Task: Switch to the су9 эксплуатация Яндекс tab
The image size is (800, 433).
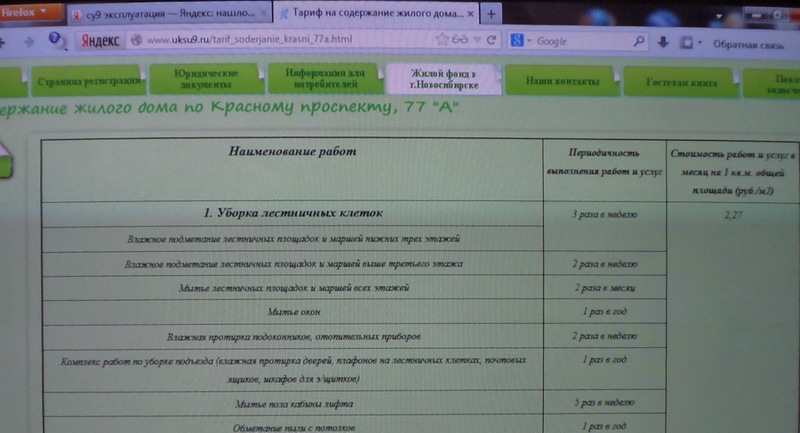Action: [x=169, y=14]
